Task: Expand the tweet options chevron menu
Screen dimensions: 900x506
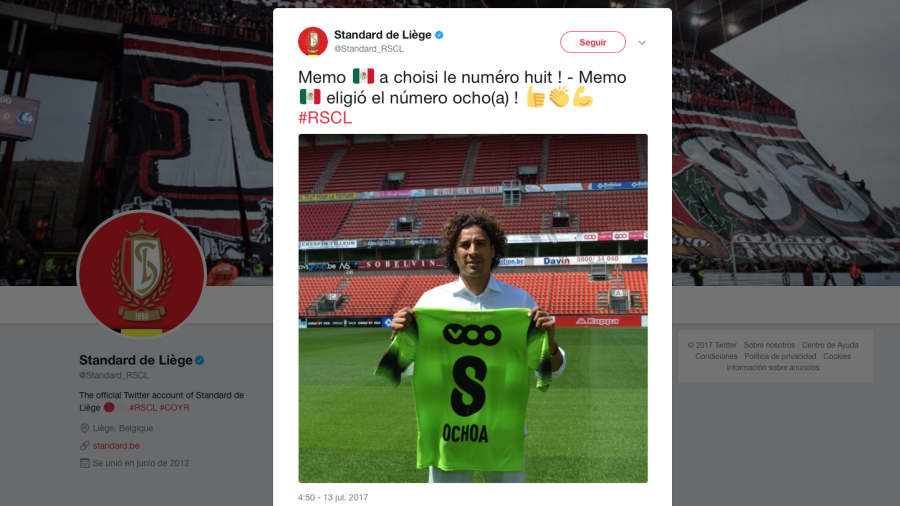Action: (x=642, y=42)
